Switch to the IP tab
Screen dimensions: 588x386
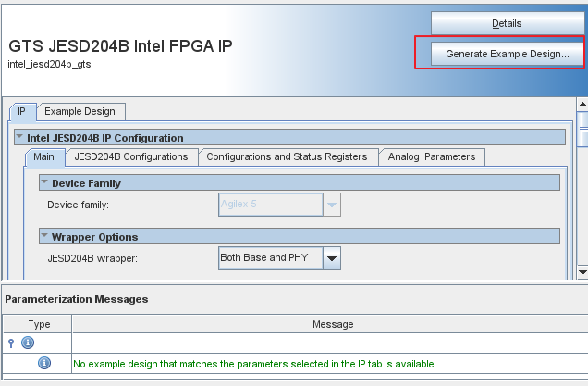pos(22,111)
